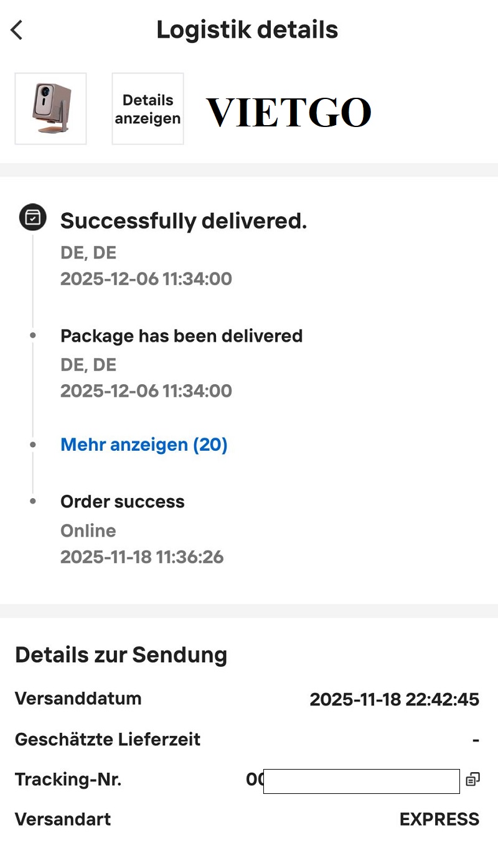
Task: Click the "Geschätzte Lieferzeit" label
Action: pos(108,740)
